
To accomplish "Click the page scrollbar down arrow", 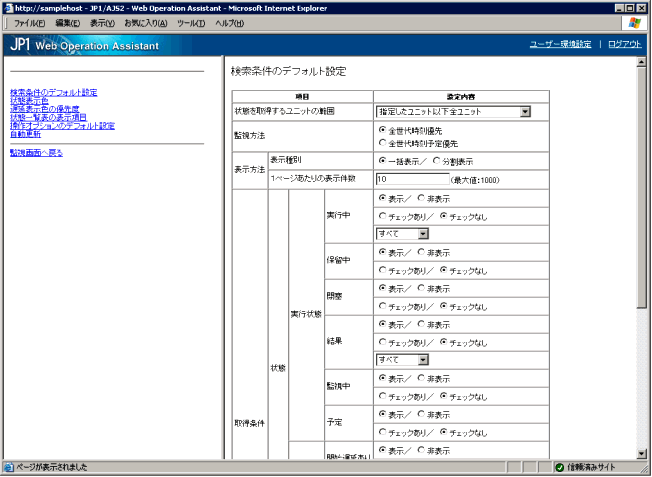I will [642, 454].
